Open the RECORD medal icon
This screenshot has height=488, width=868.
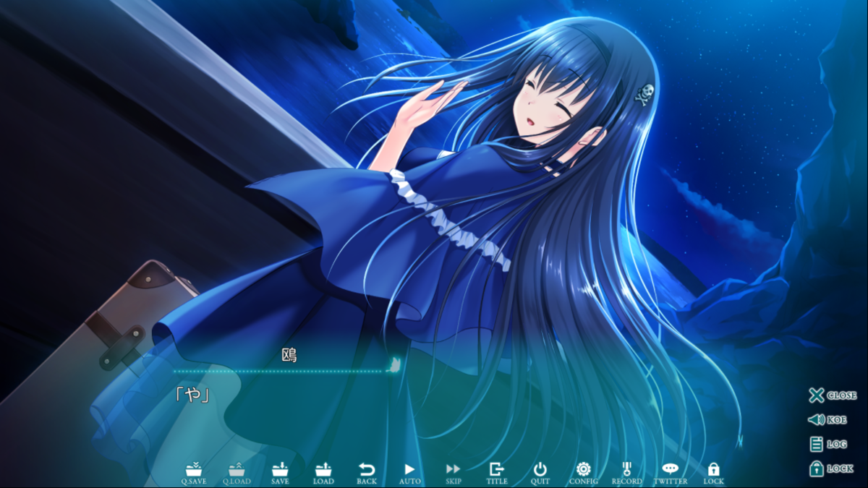coord(626,474)
